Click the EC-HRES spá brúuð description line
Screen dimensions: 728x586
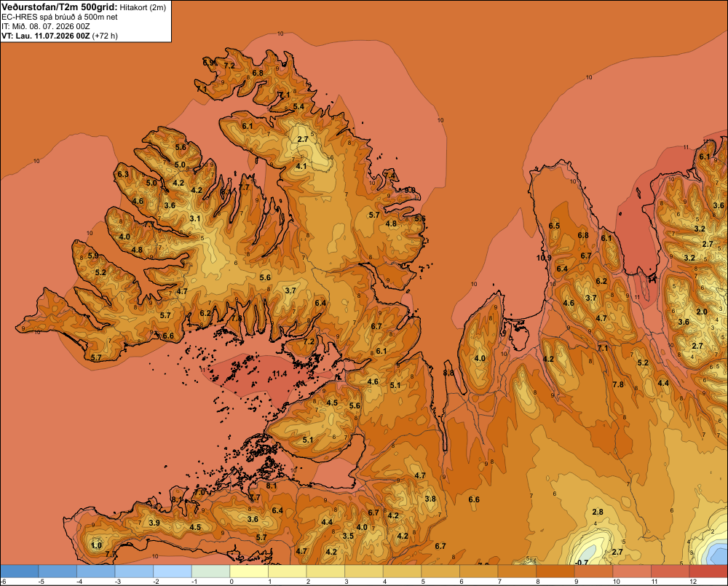pyautogui.click(x=60, y=17)
